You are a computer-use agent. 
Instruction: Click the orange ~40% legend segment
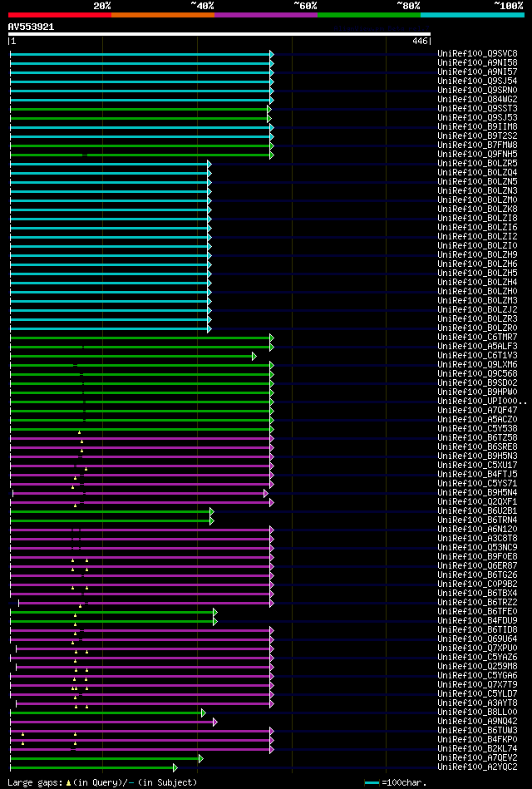[x=163, y=15]
